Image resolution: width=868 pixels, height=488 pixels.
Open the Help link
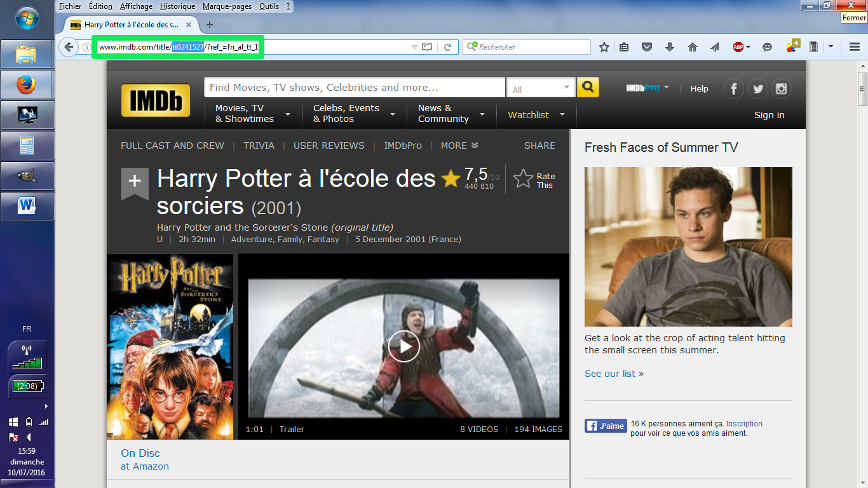click(699, 89)
